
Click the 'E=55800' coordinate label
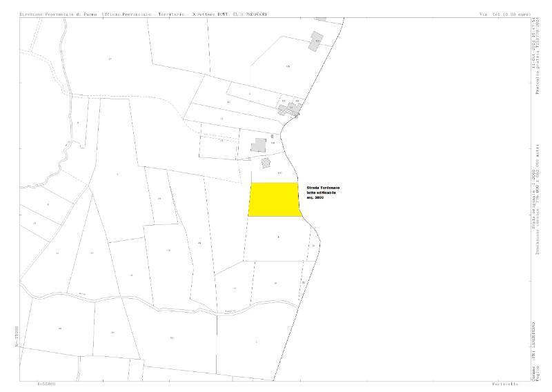(x=46, y=384)
